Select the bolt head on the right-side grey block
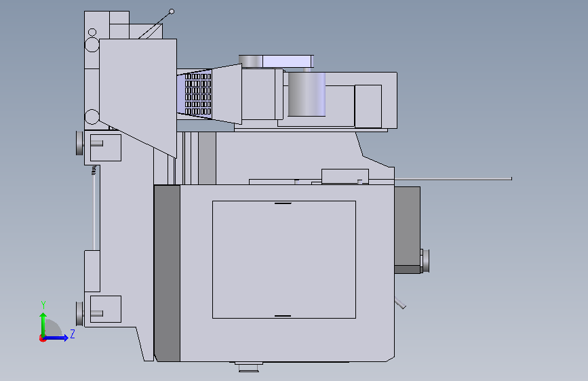Image resolution: width=588 pixels, height=381 pixels. (425, 260)
